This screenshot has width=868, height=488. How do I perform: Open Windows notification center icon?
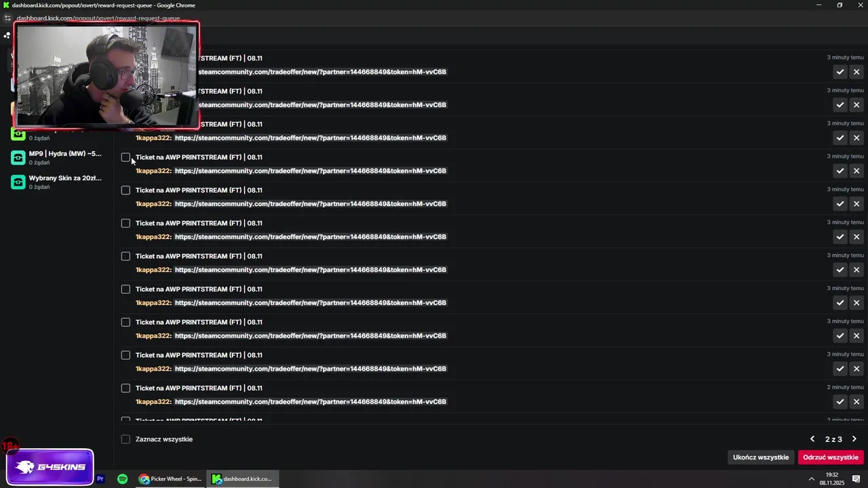pos(856,479)
